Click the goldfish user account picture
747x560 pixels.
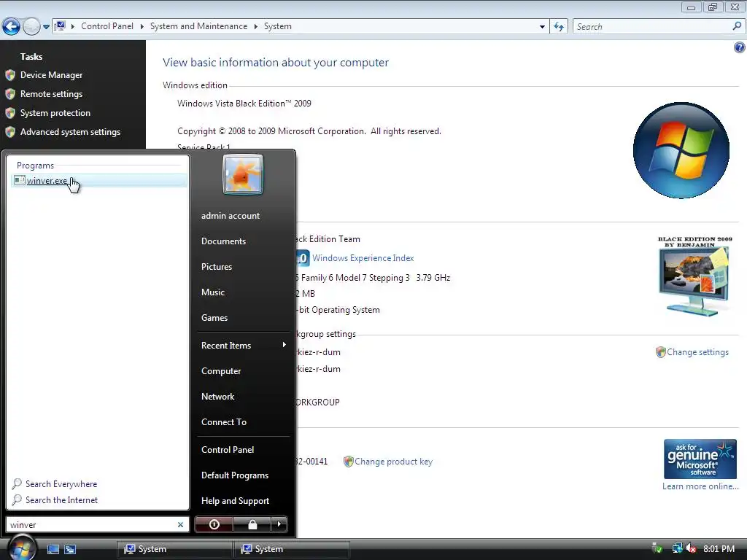243,174
